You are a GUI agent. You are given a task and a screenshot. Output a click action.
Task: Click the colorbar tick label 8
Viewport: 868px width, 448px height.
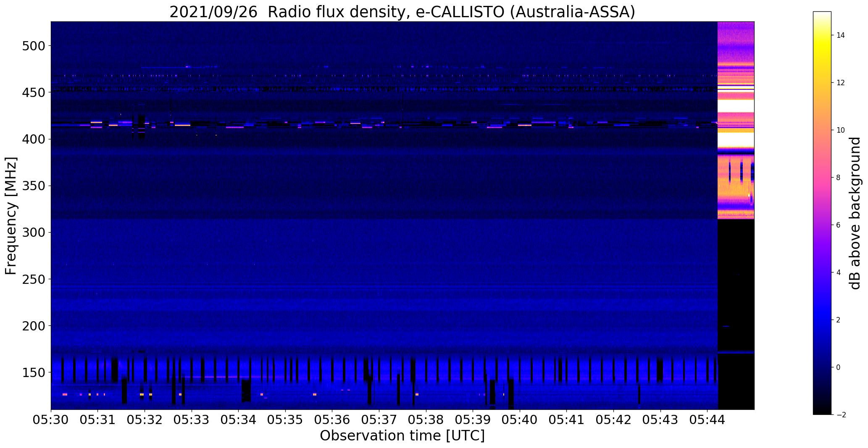[x=839, y=178]
